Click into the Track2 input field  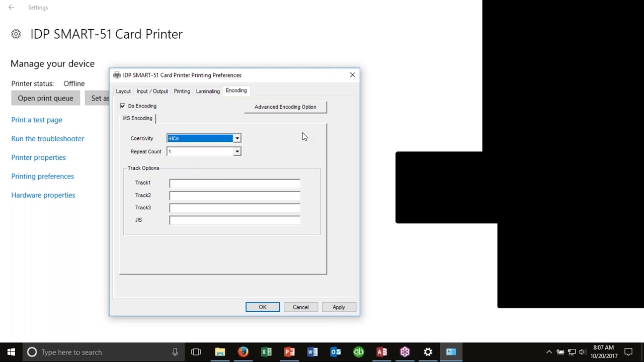234,196
